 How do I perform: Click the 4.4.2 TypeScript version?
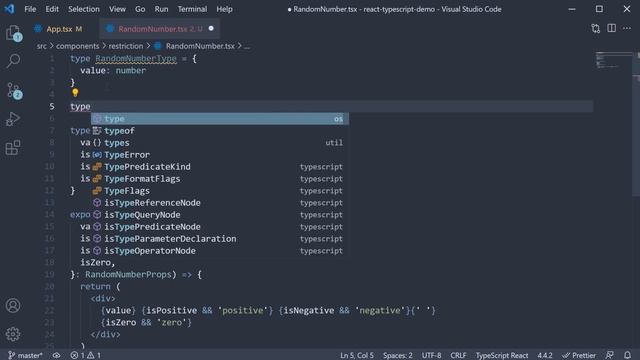coord(544,355)
